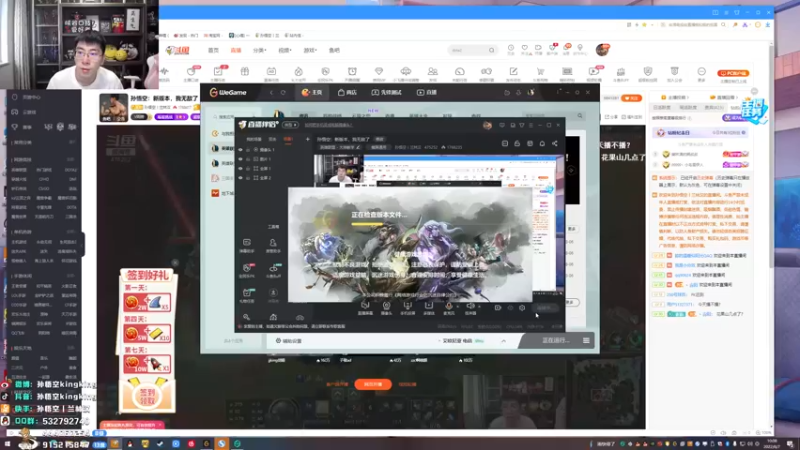This screenshot has height=450, width=800.
Task: Toggle lock on 图片1 source
Action: 248,159
